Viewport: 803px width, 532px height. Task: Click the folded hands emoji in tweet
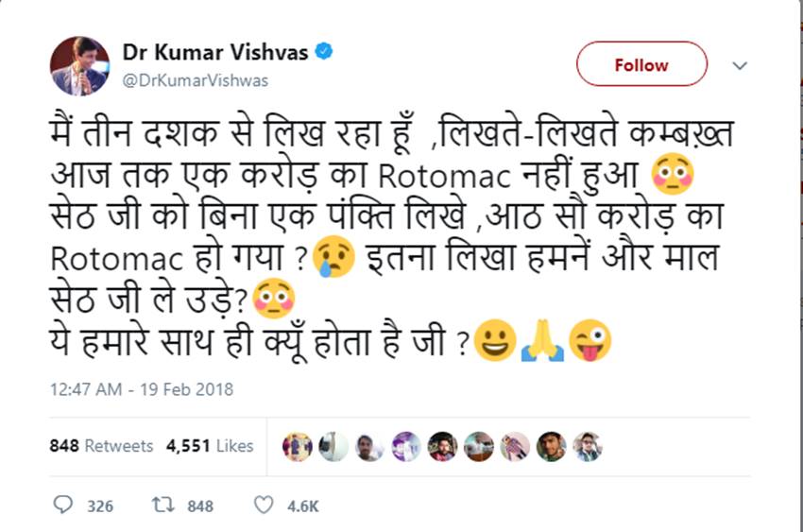[x=542, y=342]
